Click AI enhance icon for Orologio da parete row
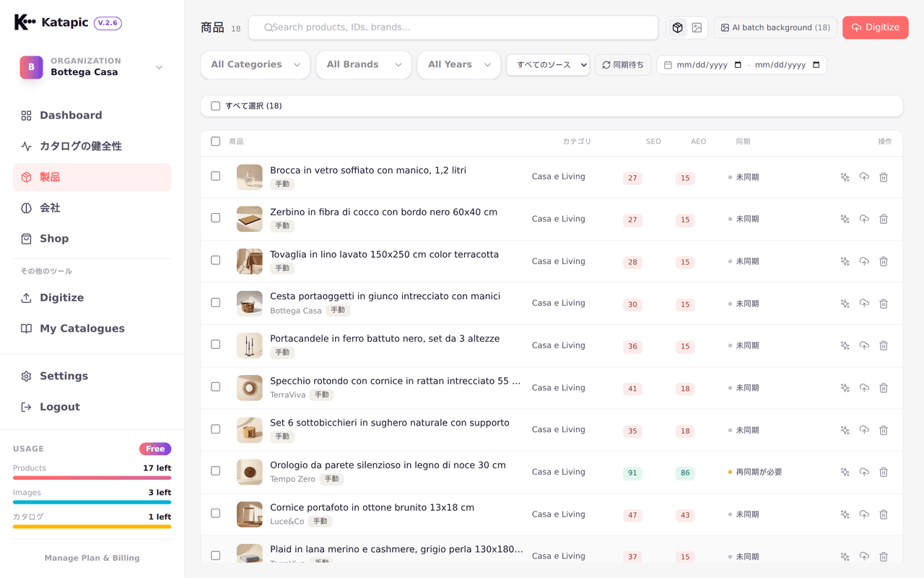924x578 pixels. pyautogui.click(x=845, y=472)
